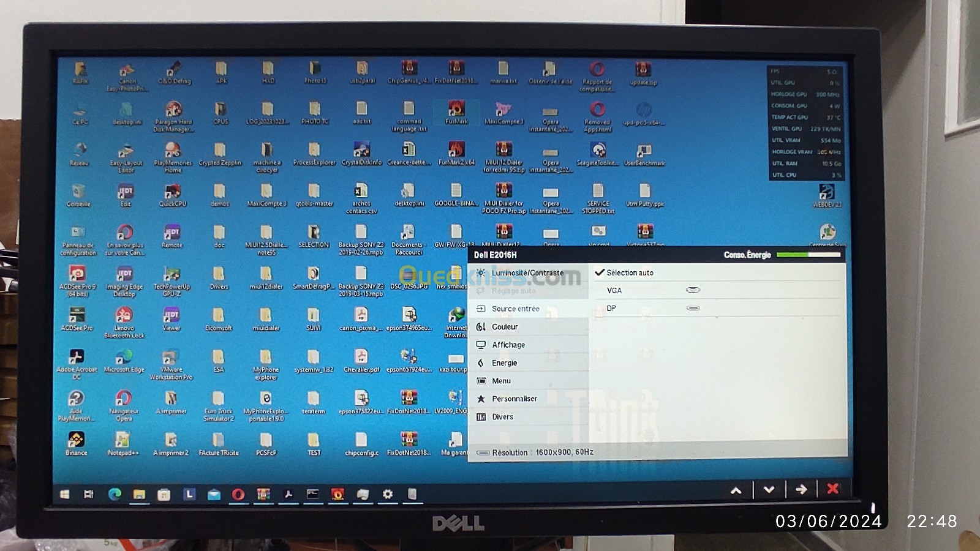Select the ProcessExplorer folder

pos(314,154)
